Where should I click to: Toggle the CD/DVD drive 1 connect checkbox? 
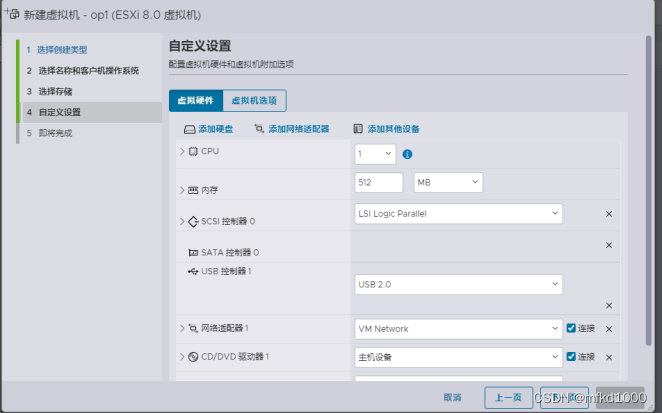[x=571, y=357]
